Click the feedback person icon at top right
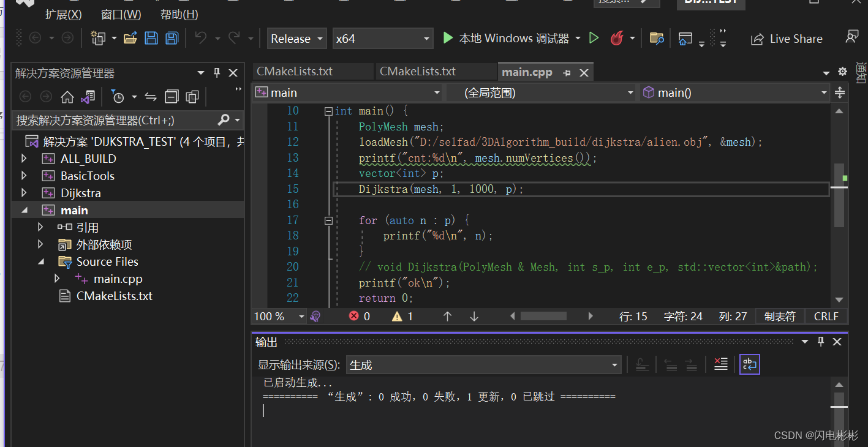868x447 pixels. point(852,37)
